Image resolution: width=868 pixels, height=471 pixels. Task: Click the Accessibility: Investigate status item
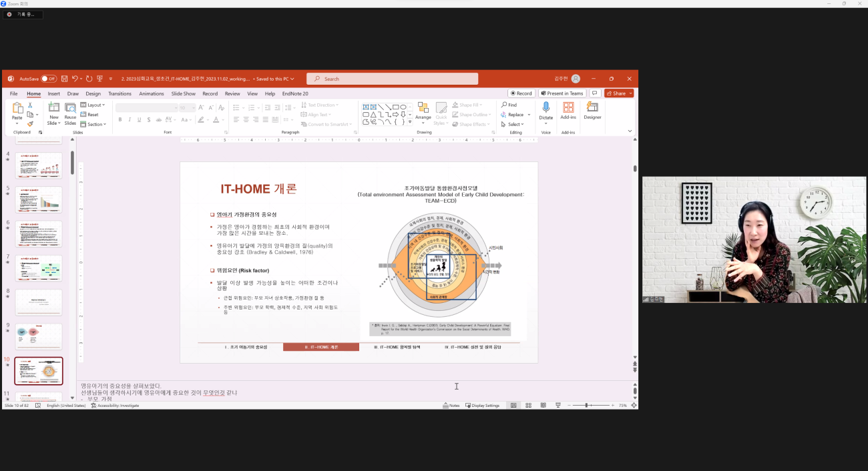(x=115, y=406)
